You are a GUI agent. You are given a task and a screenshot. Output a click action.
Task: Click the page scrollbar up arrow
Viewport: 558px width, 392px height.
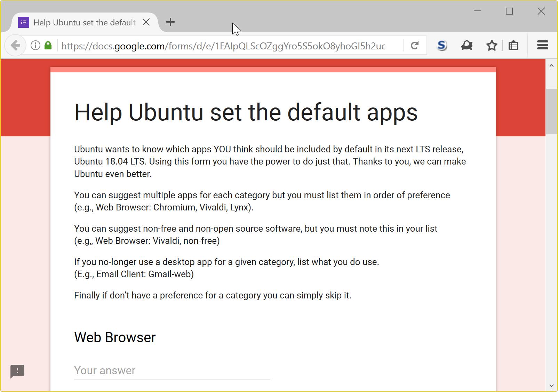tap(551, 66)
